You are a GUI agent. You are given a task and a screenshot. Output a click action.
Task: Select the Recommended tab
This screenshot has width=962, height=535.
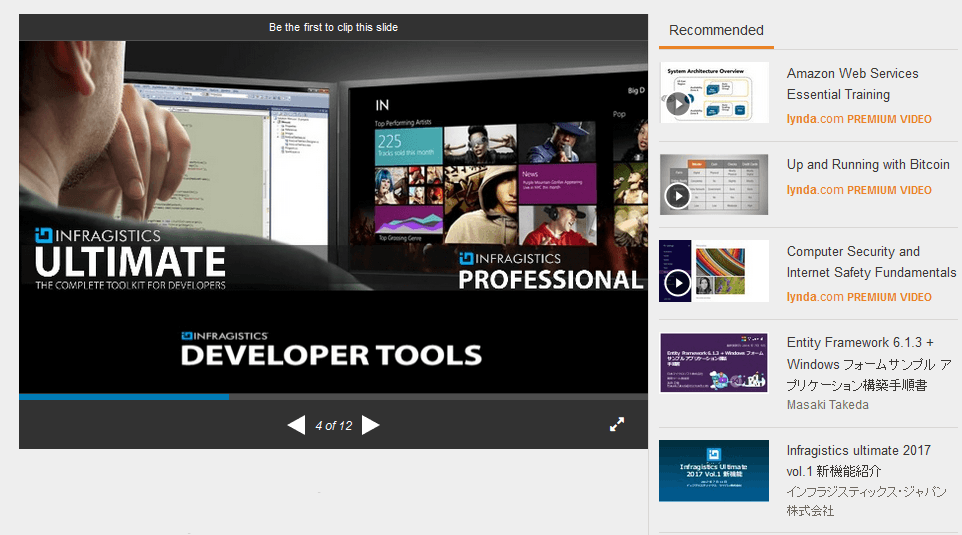pyautogui.click(x=716, y=31)
